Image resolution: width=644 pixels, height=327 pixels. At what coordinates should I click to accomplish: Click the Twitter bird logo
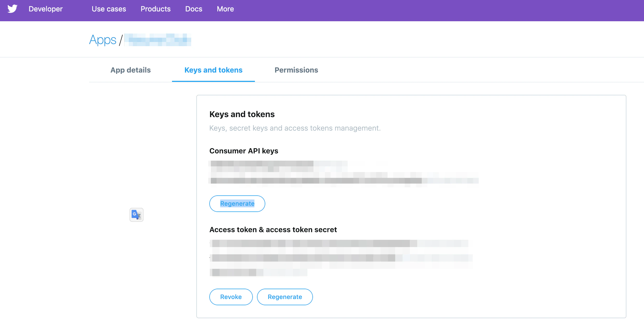(12, 9)
